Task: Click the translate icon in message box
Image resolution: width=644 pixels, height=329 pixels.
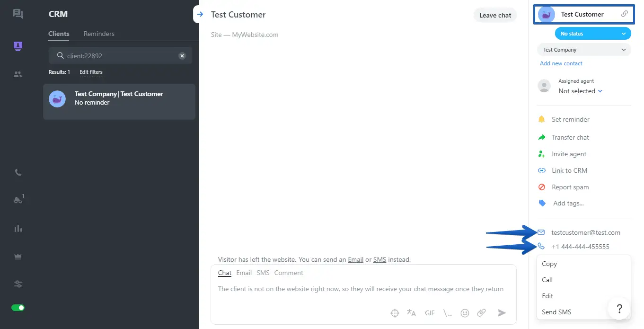Action: (x=411, y=313)
